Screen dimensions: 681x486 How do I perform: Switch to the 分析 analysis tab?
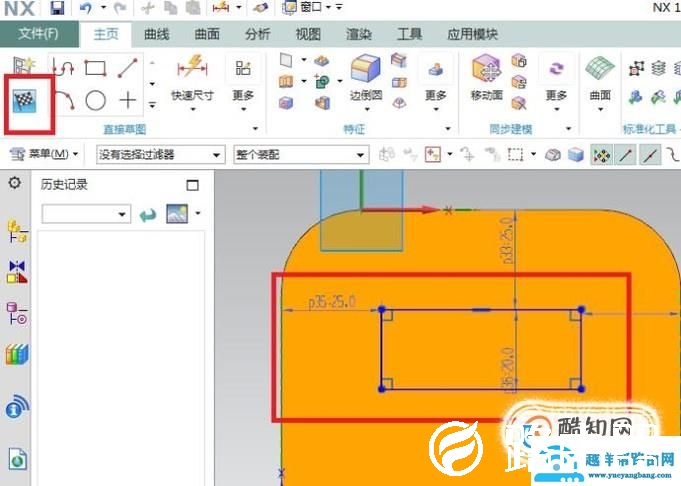258,34
